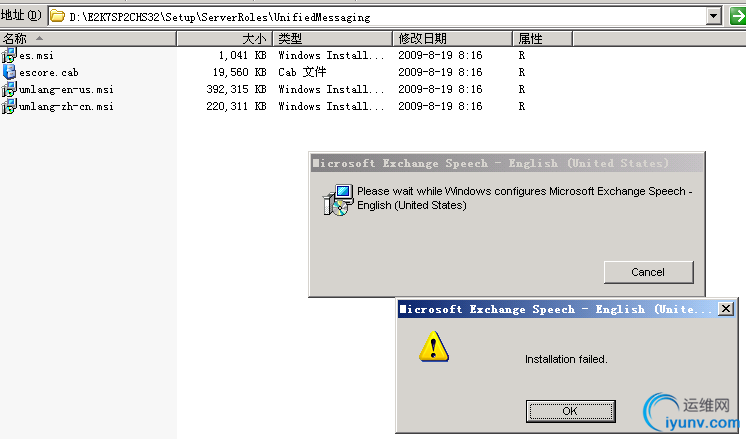Select the file name es.msi
746x439 pixels.
pyautogui.click(x=36, y=56)
